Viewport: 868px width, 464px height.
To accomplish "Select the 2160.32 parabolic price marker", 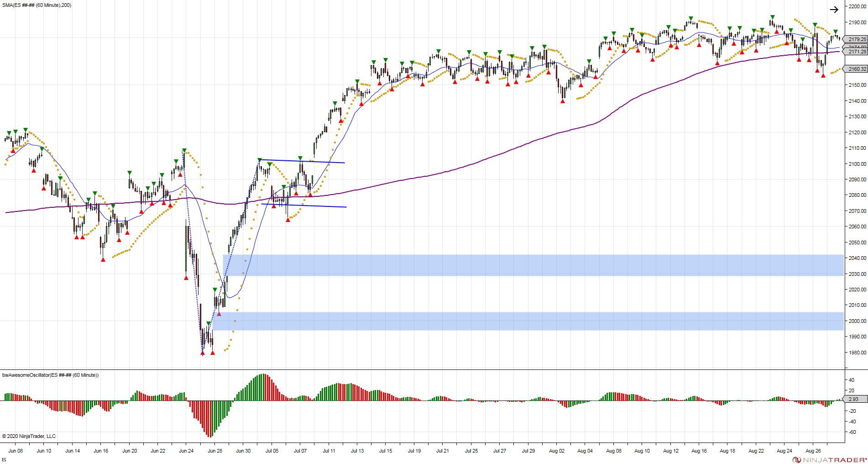I will point(855,69).
